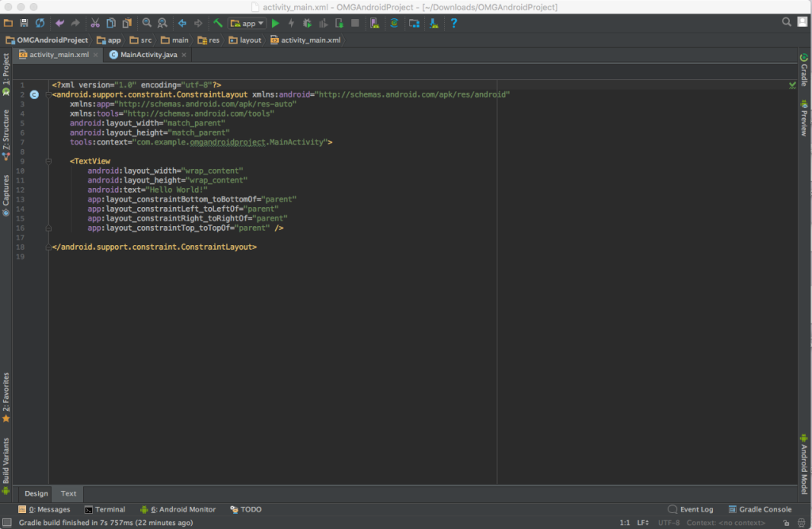Image resolution: width=812 pixels, height=529 pixels.
Task: Open the LF line separator selector
Action: click(x=641, y=523)
